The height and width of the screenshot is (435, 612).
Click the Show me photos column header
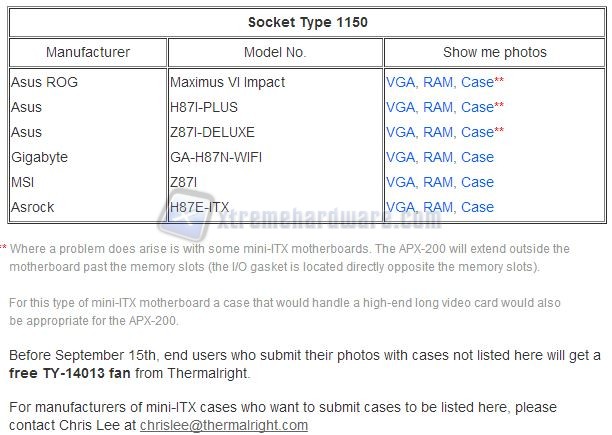tap(495, 52)
